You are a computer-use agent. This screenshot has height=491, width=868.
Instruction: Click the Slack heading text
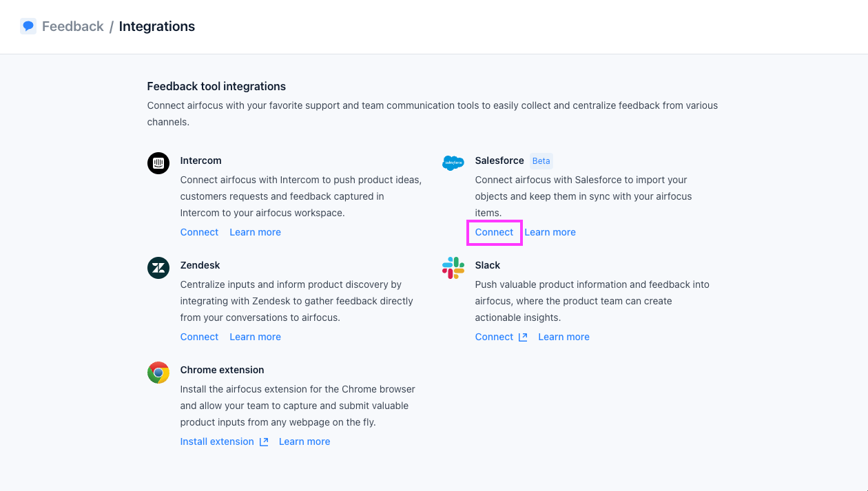click(x=488, y=265)
